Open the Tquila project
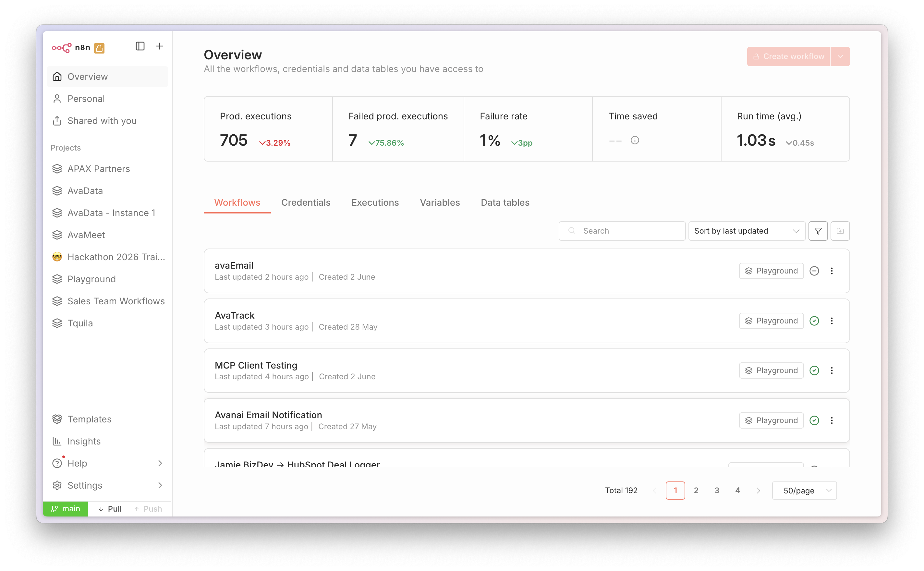The width and height of the screenshot is (924, 571). [x=108, y=323]
